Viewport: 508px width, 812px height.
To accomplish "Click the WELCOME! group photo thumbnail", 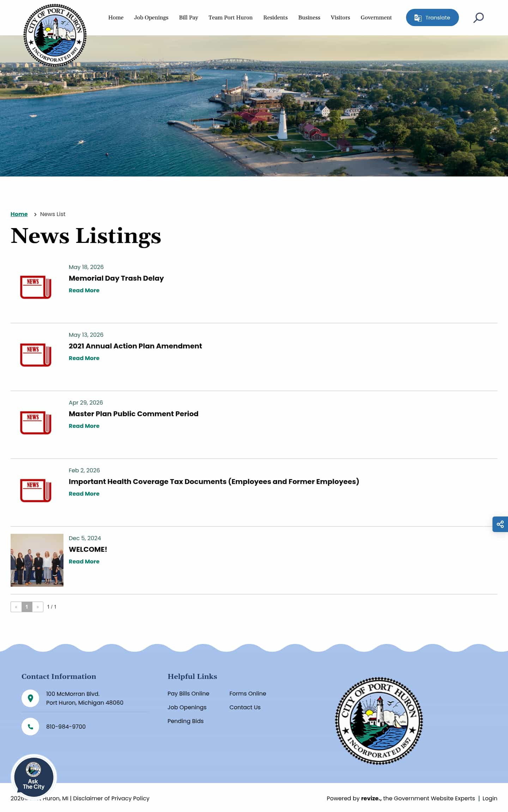I will pos(37,560).
